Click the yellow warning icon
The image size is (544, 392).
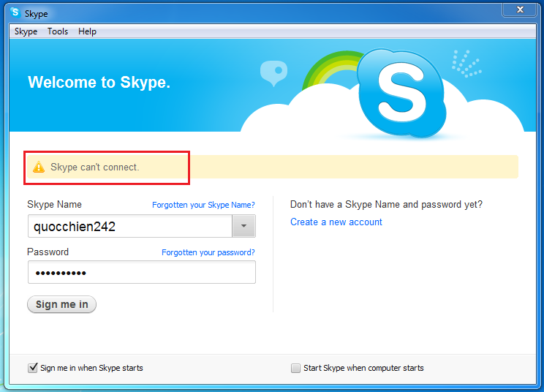click(39, 167)
